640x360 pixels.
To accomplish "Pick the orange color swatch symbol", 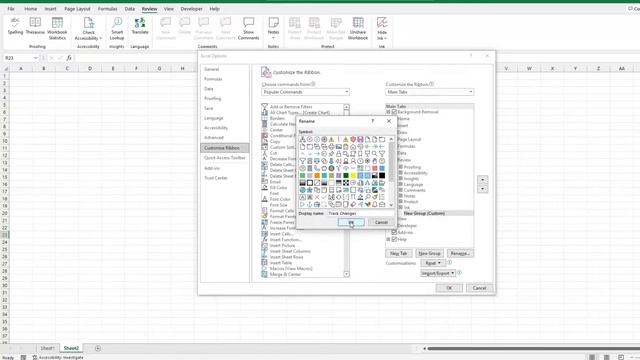I will 317,176.
